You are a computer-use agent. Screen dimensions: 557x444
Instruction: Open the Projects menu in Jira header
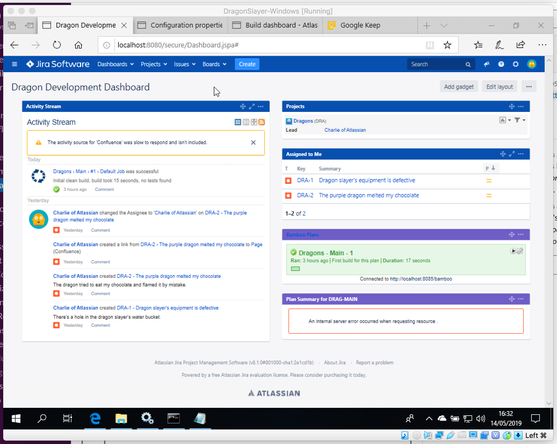point(154,64)
